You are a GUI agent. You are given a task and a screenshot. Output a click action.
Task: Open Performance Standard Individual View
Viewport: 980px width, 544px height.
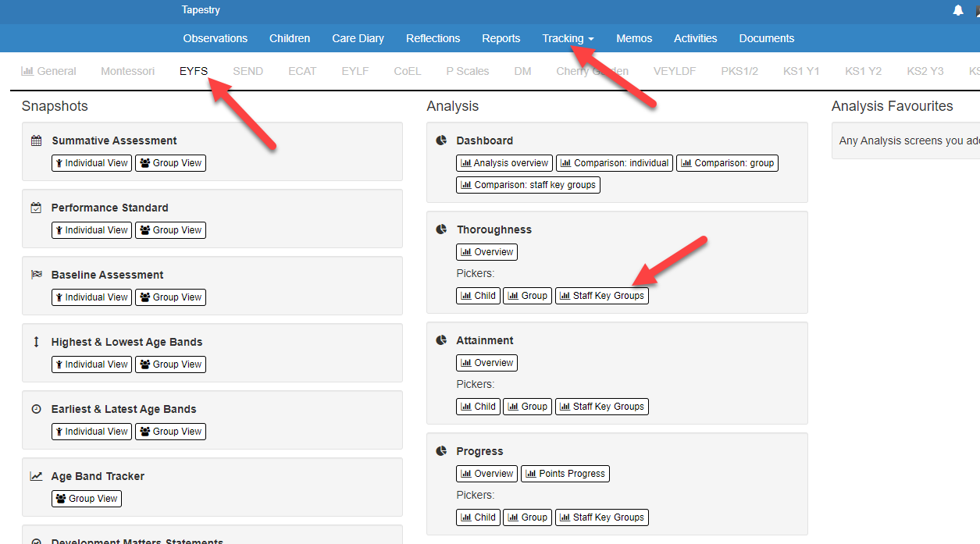coord(92,230)
